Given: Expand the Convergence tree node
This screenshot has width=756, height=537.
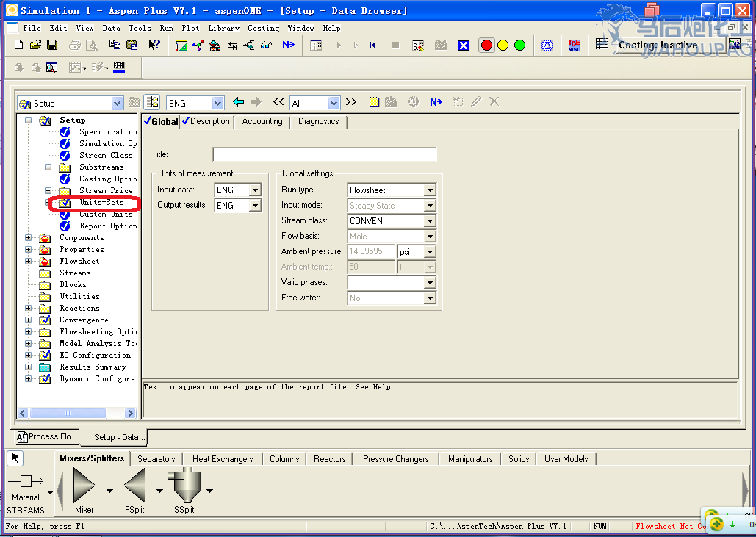Looking at the screenshot, I should 29,320.
